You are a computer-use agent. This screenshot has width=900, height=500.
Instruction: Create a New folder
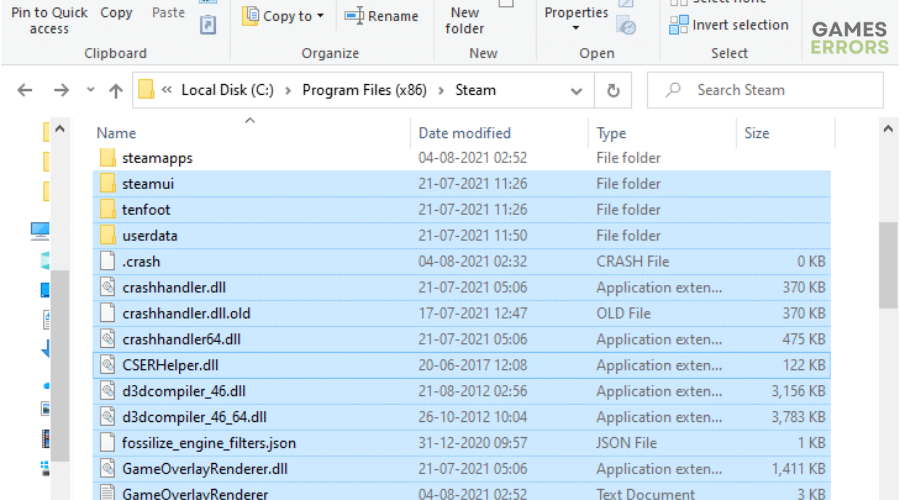464,21
